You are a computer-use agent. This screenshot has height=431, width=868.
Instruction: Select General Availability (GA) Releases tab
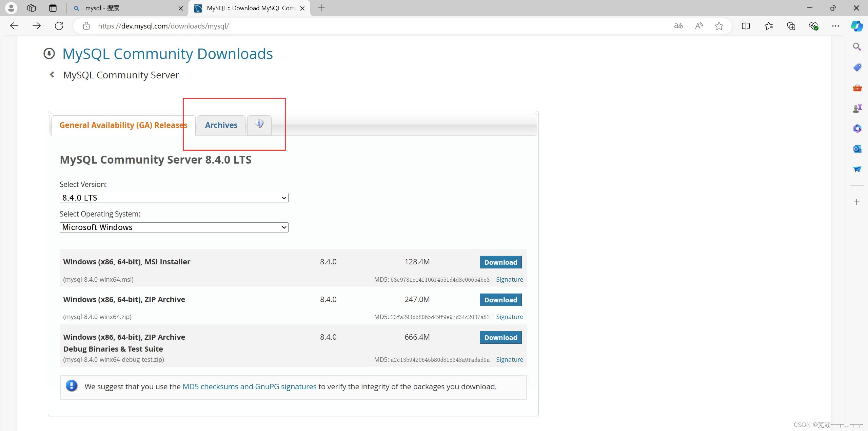123,125
